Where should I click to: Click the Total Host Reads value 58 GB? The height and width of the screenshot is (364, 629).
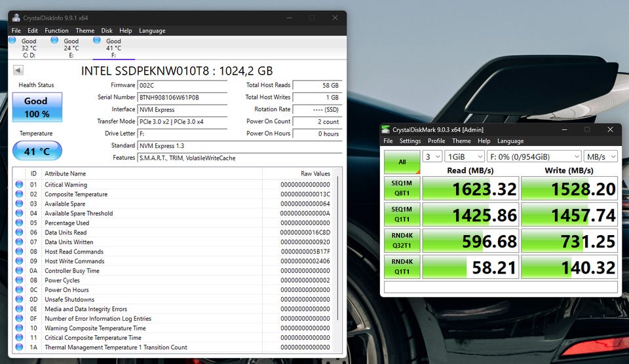click(x=317, y=85)
